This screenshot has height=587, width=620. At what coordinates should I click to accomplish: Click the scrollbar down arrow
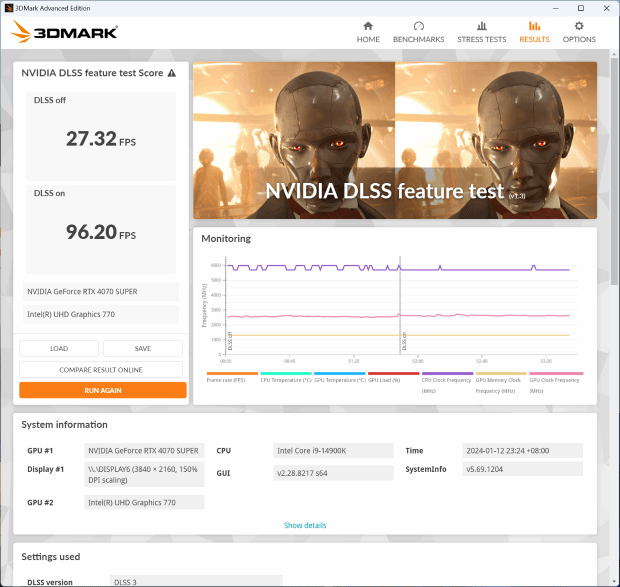coord(614,582)
